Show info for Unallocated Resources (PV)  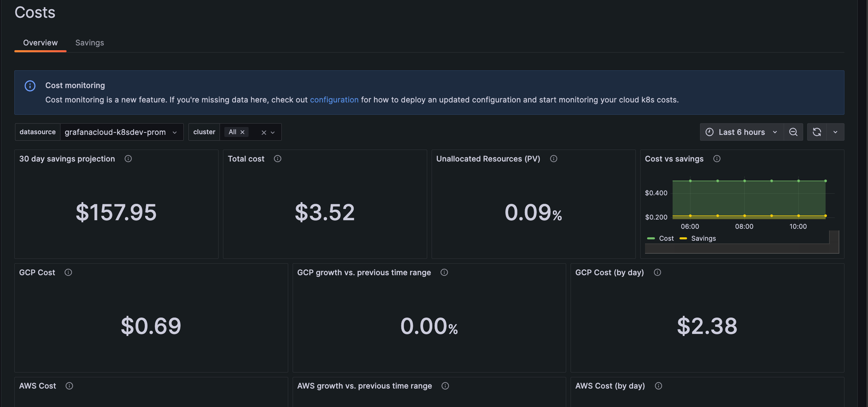point(554,159)
